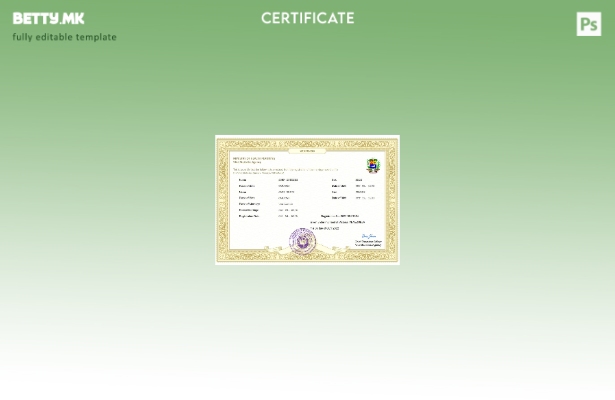Click the ornate border's top-right corner

click(394, 141)
